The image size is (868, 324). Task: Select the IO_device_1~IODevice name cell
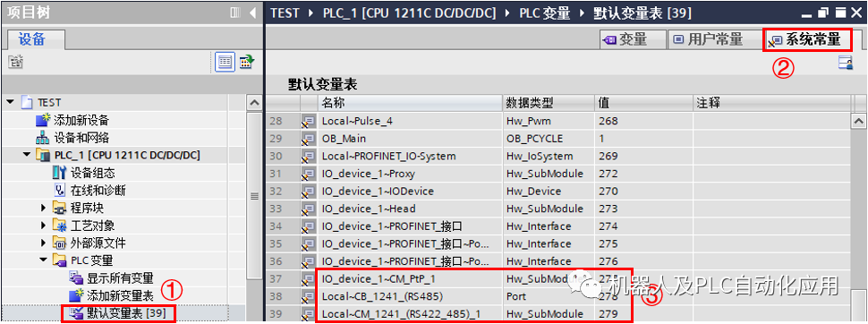pos(410,191)
